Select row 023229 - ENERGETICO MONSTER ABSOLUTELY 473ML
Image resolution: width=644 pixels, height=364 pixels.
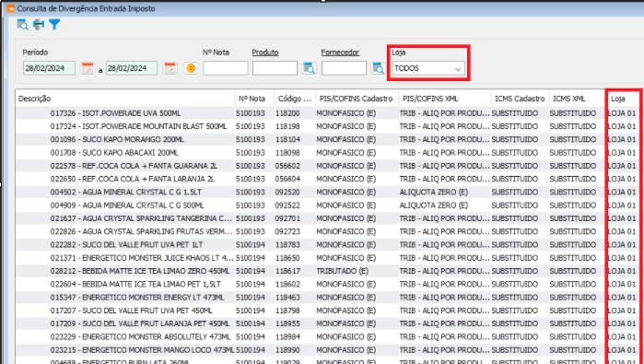point(328,337)
